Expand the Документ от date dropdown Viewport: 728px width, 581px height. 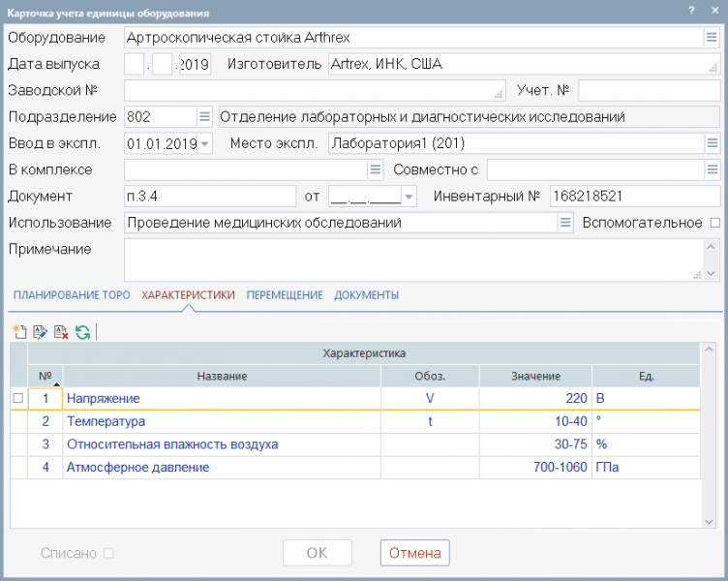pos(409,197)
